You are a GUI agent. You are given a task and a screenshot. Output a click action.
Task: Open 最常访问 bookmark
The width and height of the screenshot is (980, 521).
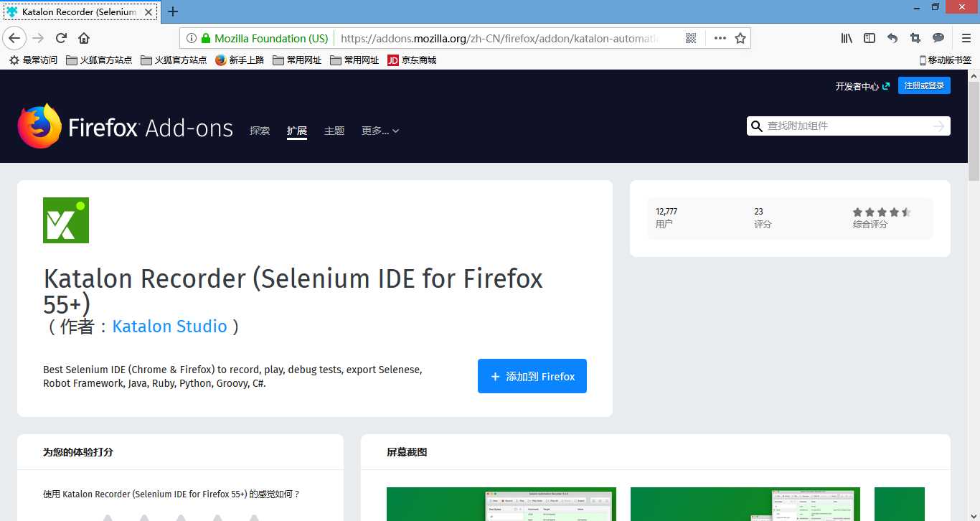(x=33, y=60)
